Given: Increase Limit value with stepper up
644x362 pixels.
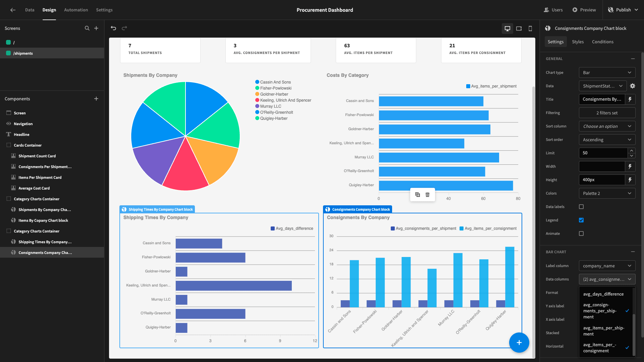Looking at the screenshot, I should click(x=632, y=150).
